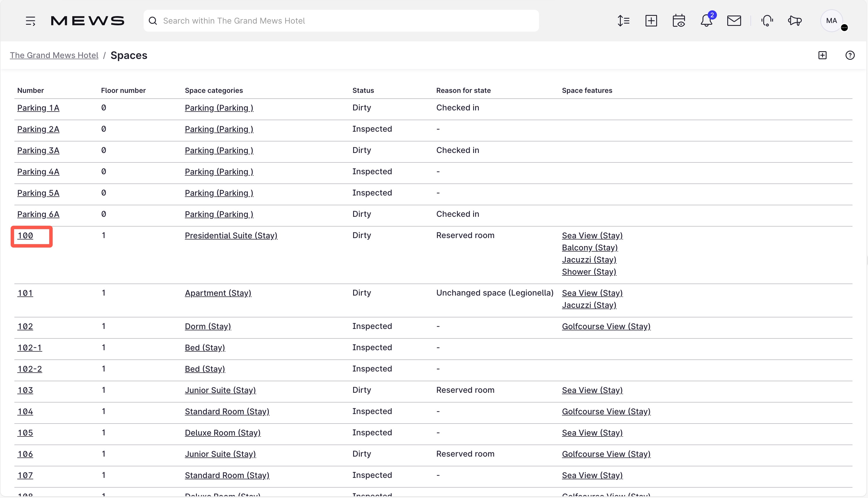Click Jacuzzi (Stay) feature for room 101
Viewport: 868px width, 498px height.
click(x=589, y=305)
